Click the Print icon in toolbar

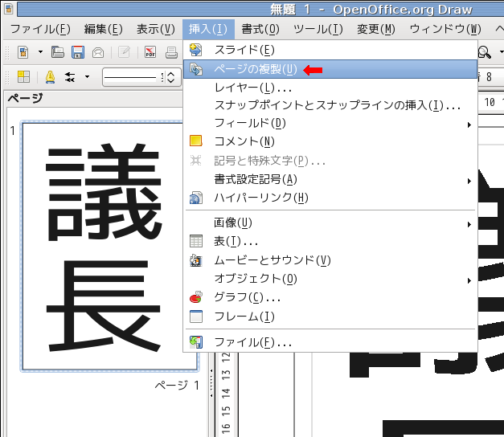coord(171,53)
